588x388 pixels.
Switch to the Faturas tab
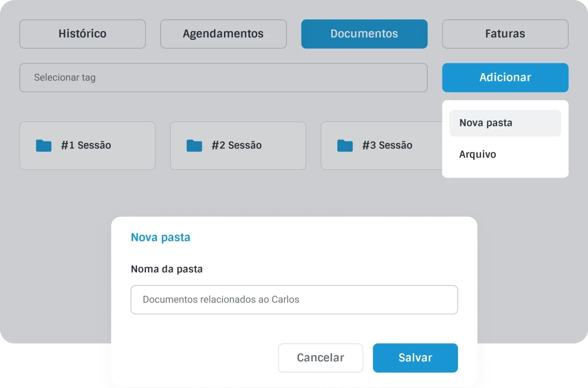pos(505,34)
